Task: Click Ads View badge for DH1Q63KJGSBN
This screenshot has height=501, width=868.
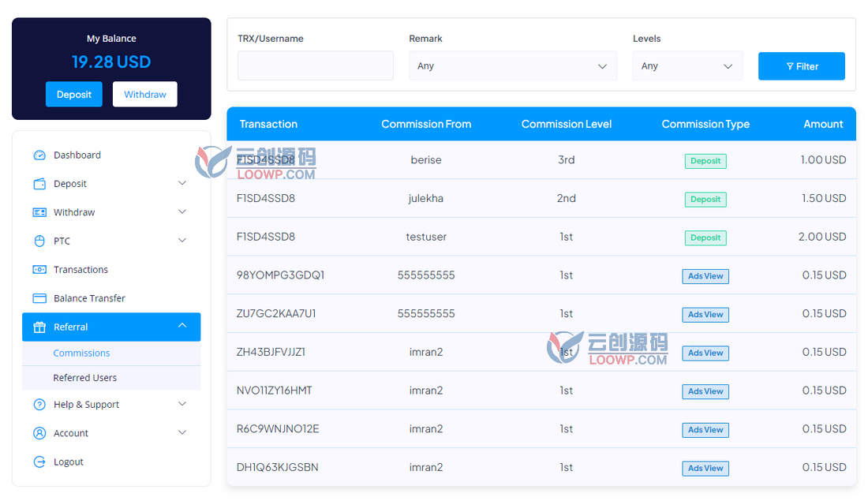Action: coord(705,469)
